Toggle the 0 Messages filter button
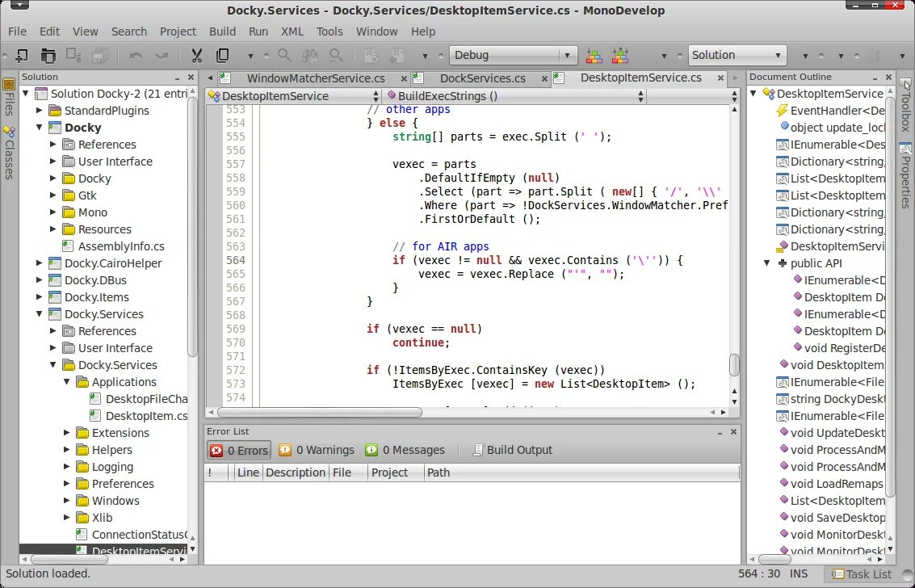This screenshot has width=915, height=588. coord(405,450)
